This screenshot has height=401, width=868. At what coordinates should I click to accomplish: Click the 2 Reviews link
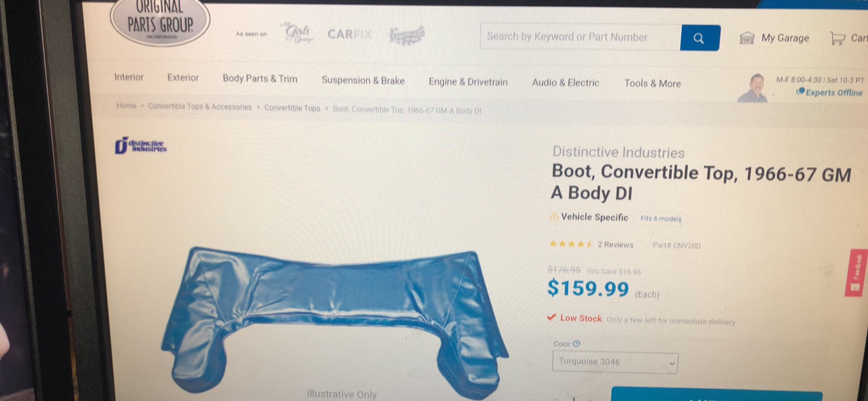pos(615,245)
